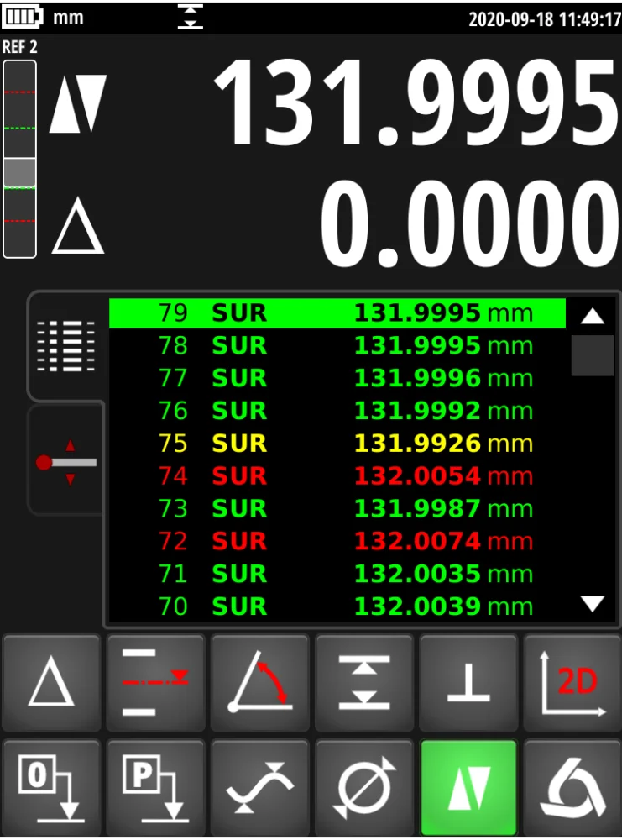The height and width of the screenshot is (840, 622).
Task: Select highlighted row 79 SUR 131.9995 mm
Action: [x=337, y=312]
